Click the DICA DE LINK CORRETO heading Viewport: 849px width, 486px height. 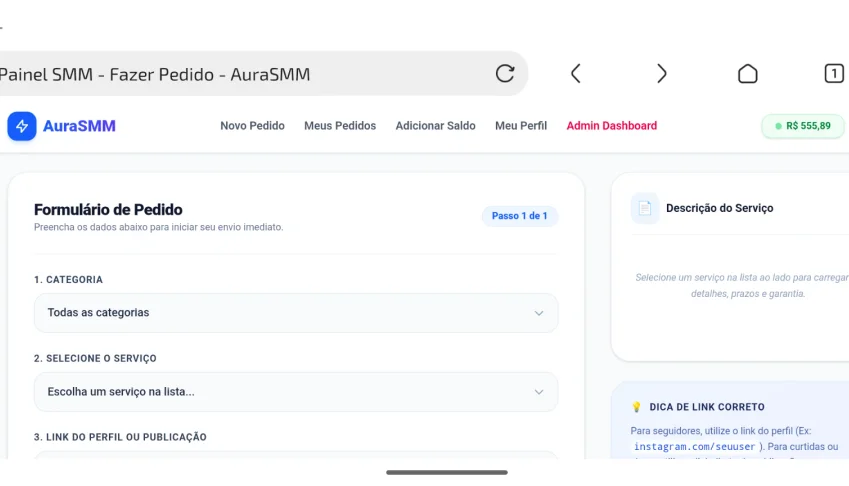tap(707, 407)
